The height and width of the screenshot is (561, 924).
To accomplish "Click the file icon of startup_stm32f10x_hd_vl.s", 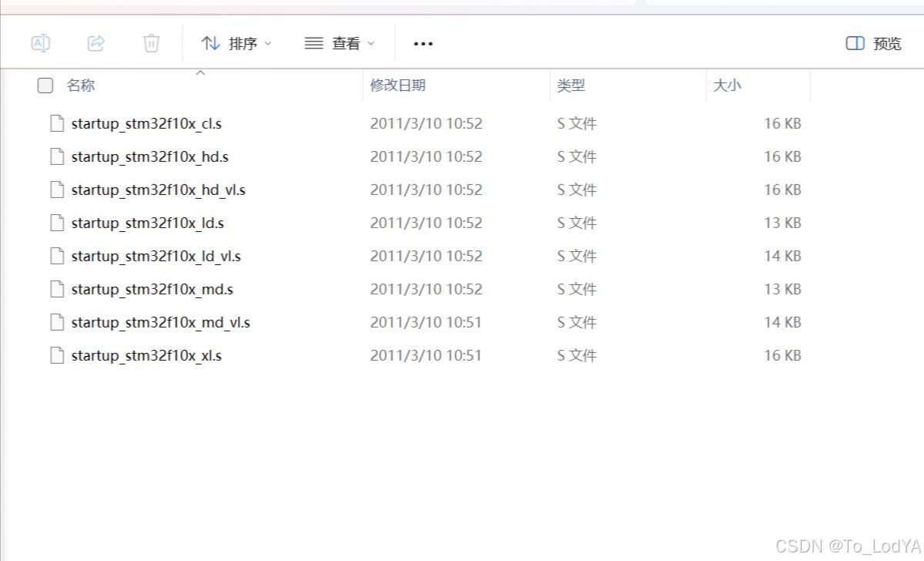I will click(57, 190).
